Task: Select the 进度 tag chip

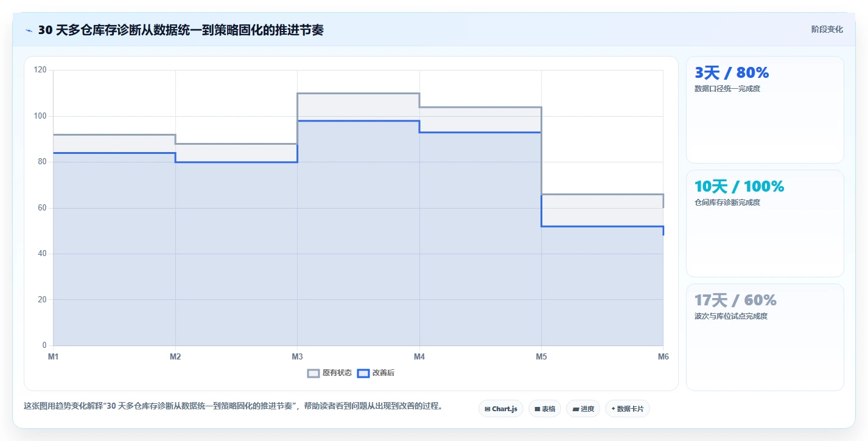Action: click(583, 409)
